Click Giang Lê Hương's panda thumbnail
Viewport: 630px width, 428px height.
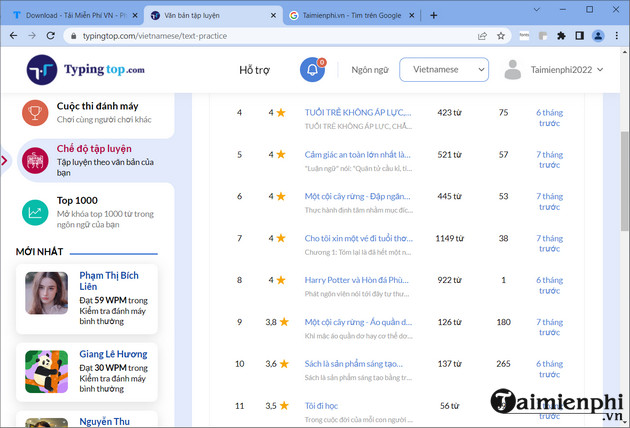click(x=47, y=372)
